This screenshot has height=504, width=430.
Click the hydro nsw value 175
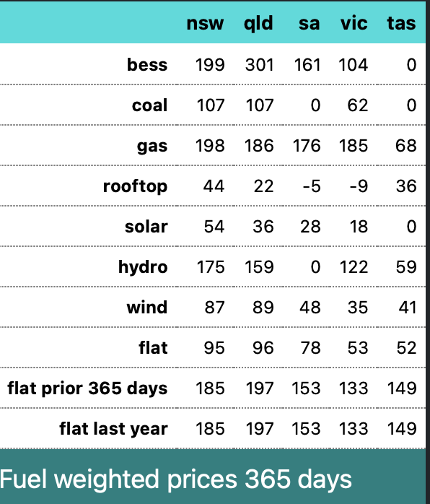(x=211, y=267)
